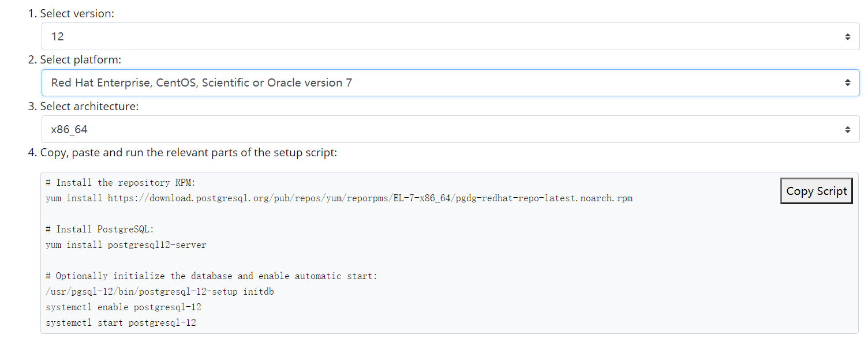Click the "systemctl enable postgresql-12" line
This screenshot has height=346, width=868.
(x=124, y=307)
